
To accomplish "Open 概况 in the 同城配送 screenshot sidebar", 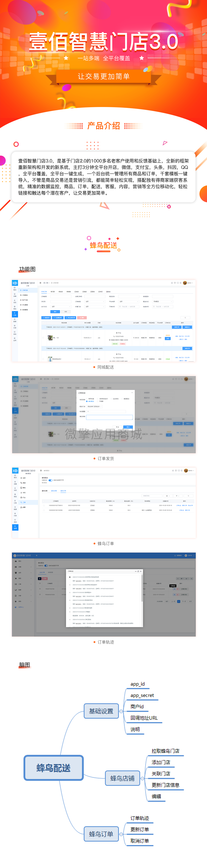I will tap(15, 289).
